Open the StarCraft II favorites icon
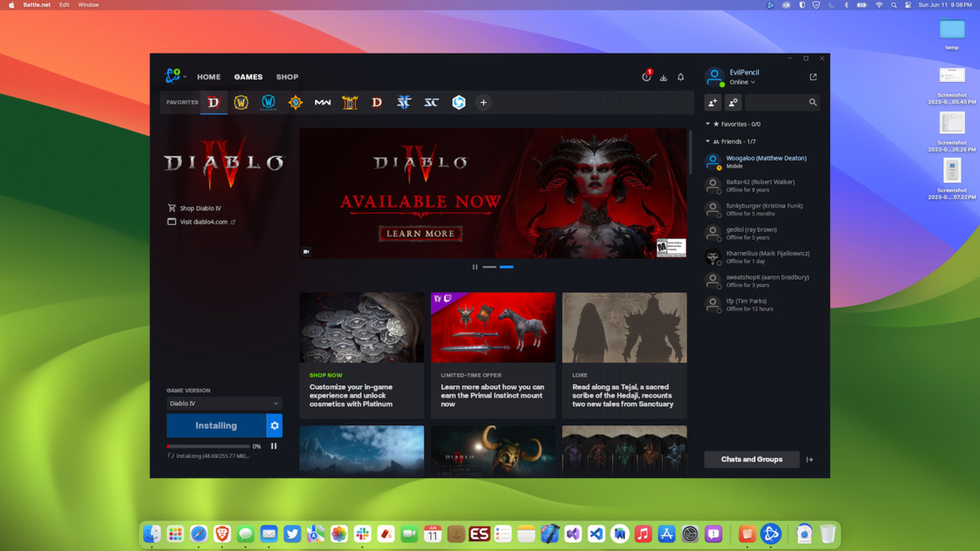Screen dimensions: 980x551 (x=405, y=102)
